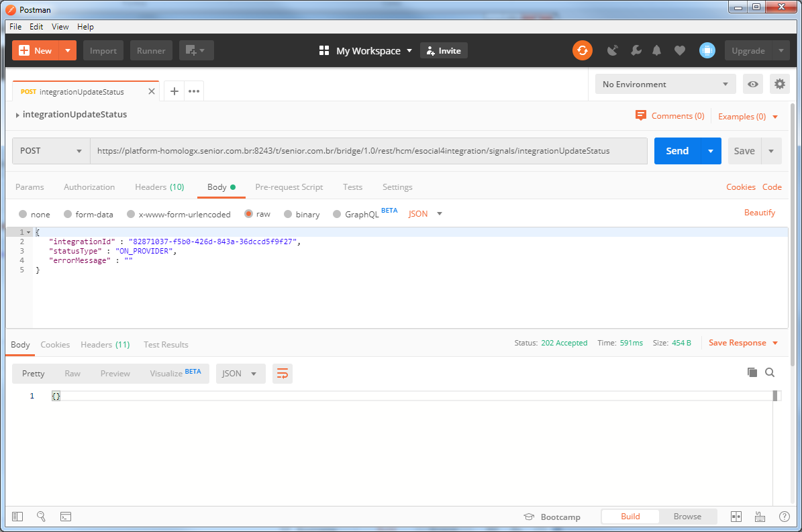Open the Edit menu

click(x=36, y=27)
